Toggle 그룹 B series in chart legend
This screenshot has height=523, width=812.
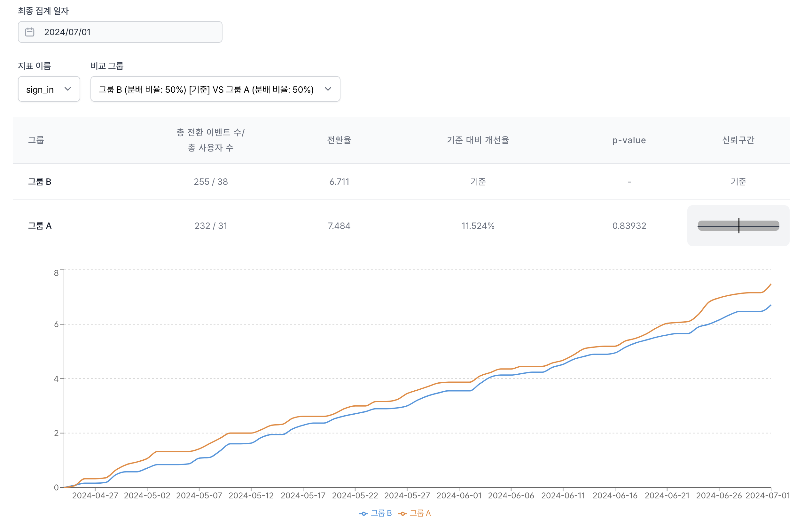[x=381, y=513]
